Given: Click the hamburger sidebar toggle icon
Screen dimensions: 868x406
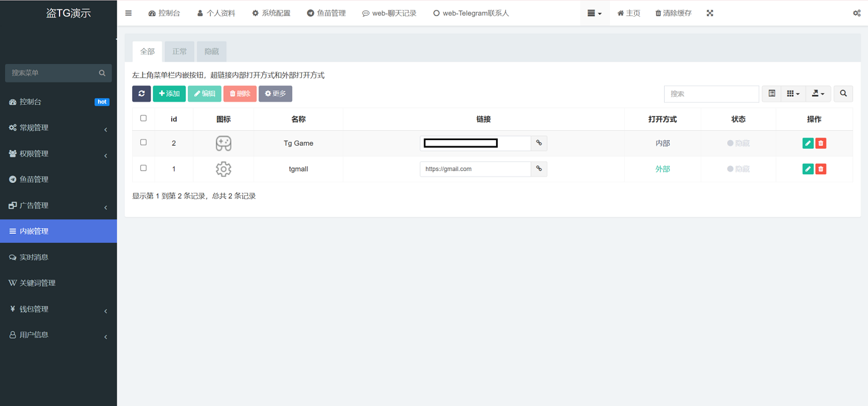Looking at the screenshot, I should pos(128,13).
